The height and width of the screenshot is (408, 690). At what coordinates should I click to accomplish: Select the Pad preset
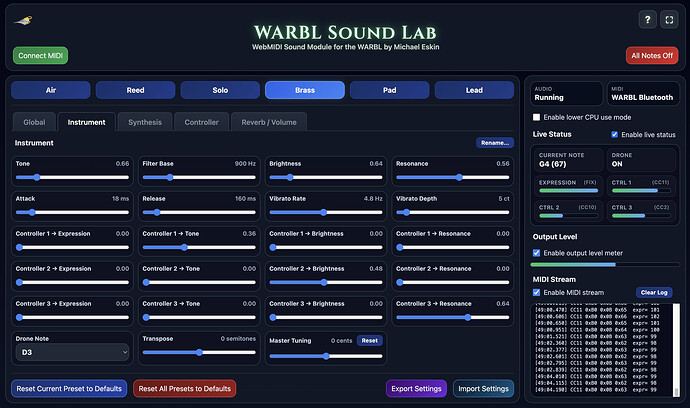pos(389,90)
